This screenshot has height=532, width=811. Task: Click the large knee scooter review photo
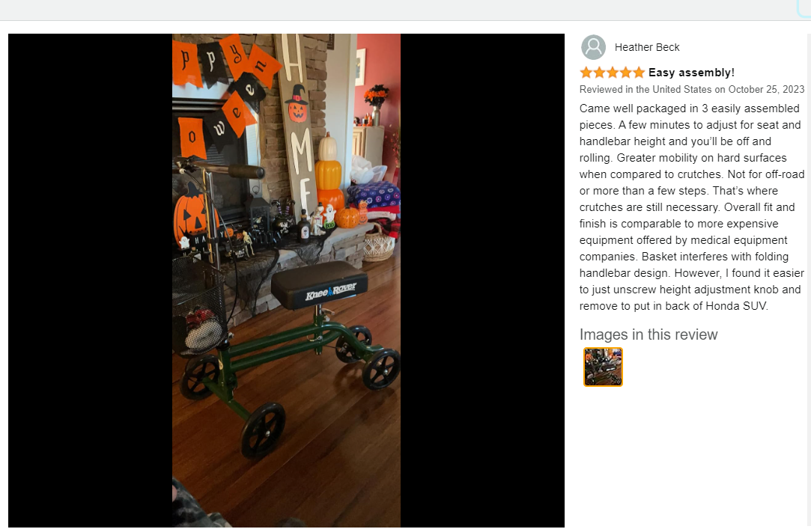[x=286, y=281]
